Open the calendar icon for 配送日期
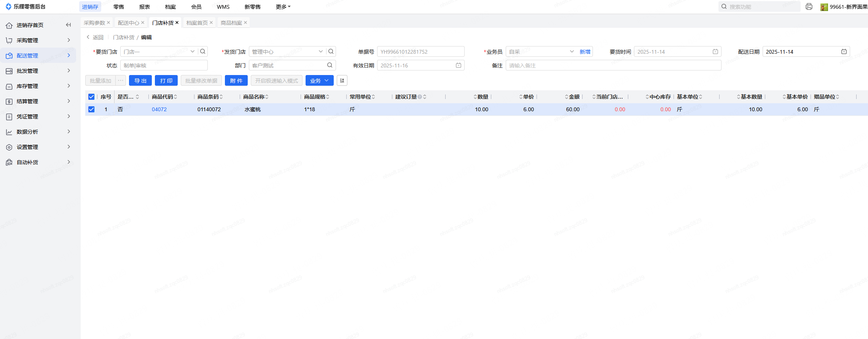 844,51
